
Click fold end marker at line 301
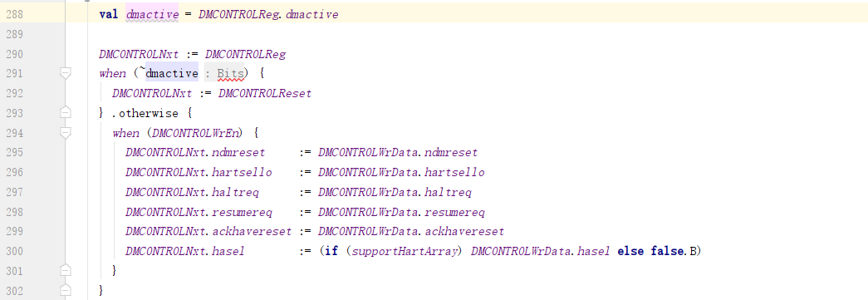(66, 271)
